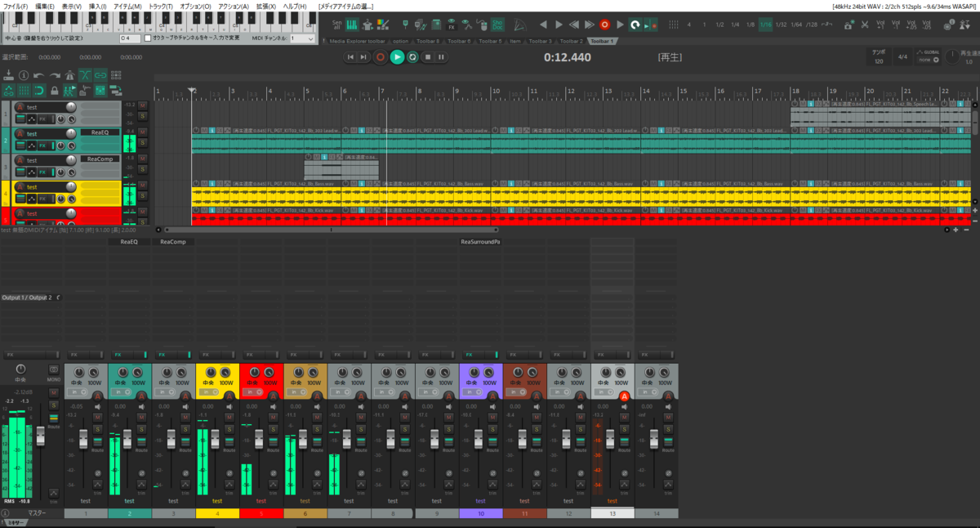Viewport: 980px width, 528px height.
Task: Open the ReaEQ effect on track 2
Action: [100, 132]
